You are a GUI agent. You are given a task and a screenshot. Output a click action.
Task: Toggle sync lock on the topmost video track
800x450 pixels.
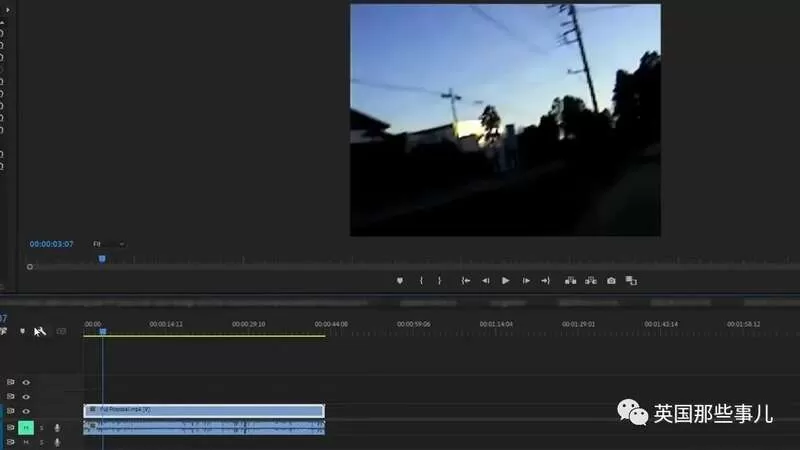11,382
